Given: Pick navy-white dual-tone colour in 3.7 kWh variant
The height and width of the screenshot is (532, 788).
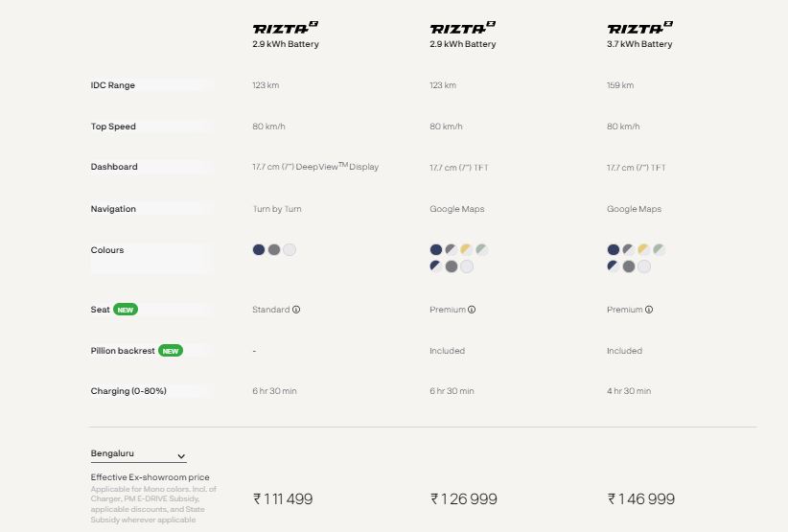Looking at the screenshot, I should click(x=614, y=266).
